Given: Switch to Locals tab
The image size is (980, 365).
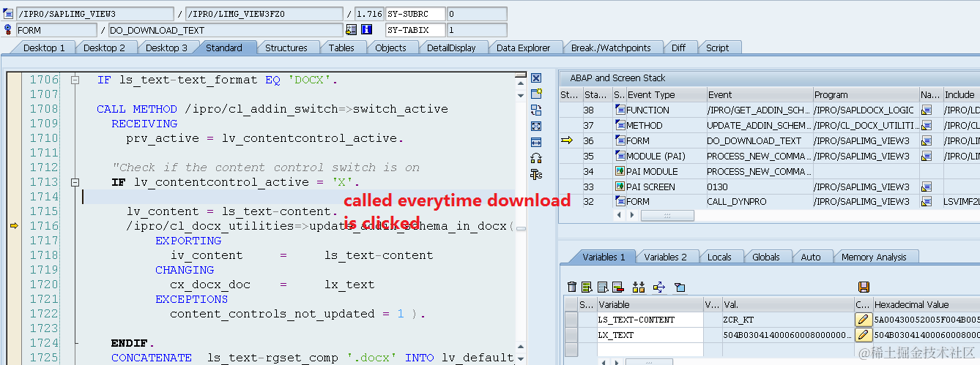Looking at the screenshot, I should point(719,257).
